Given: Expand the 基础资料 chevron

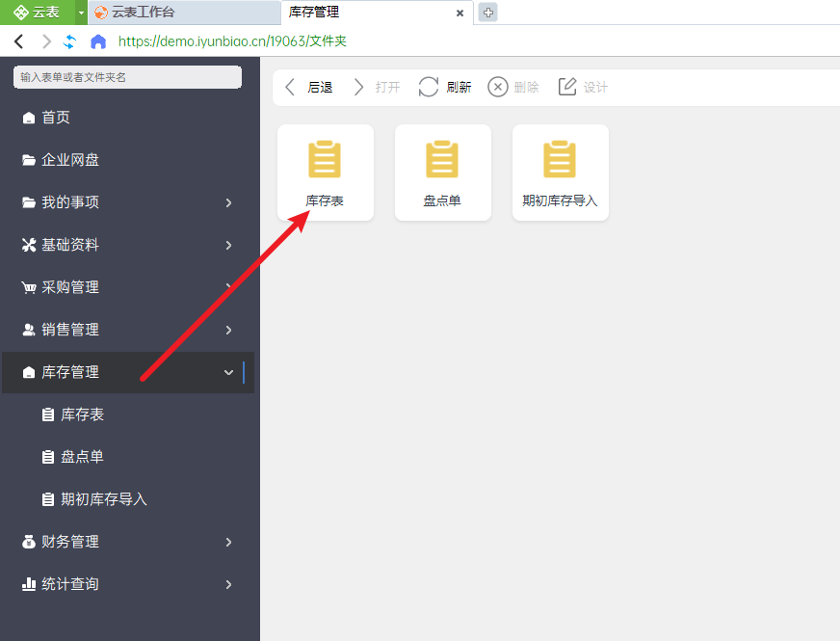Looking at the screenshot, I should [x=228, y=245].
